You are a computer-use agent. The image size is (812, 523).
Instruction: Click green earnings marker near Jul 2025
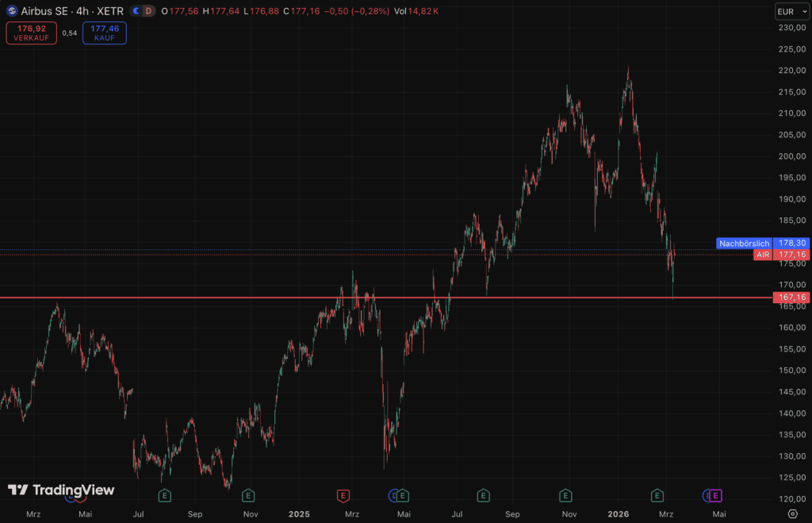pos(482,496)
